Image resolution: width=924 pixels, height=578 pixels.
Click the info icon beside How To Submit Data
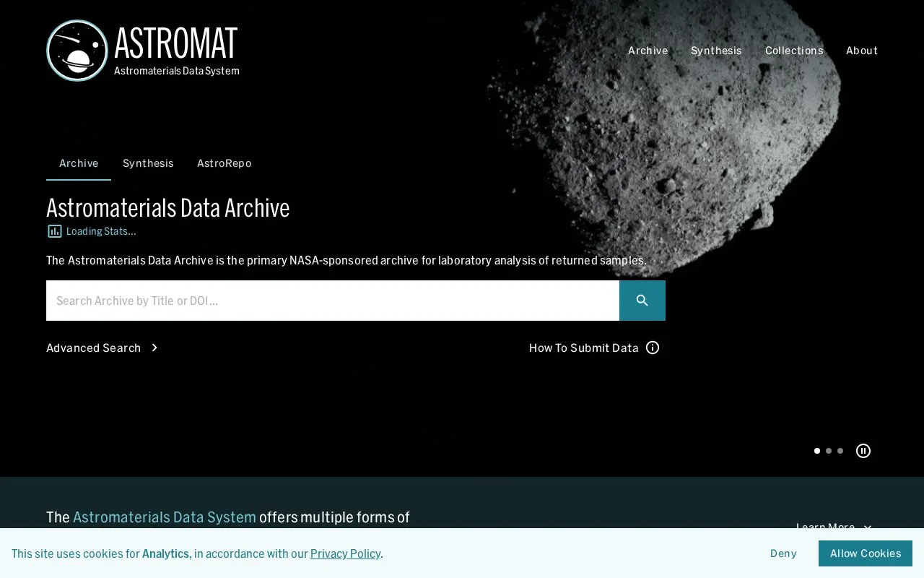pos(653,348)
